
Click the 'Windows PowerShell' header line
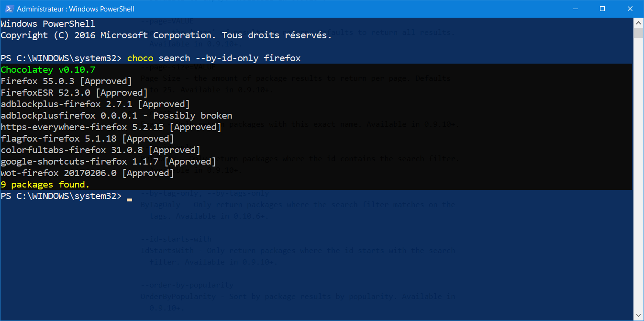point(48,24)
